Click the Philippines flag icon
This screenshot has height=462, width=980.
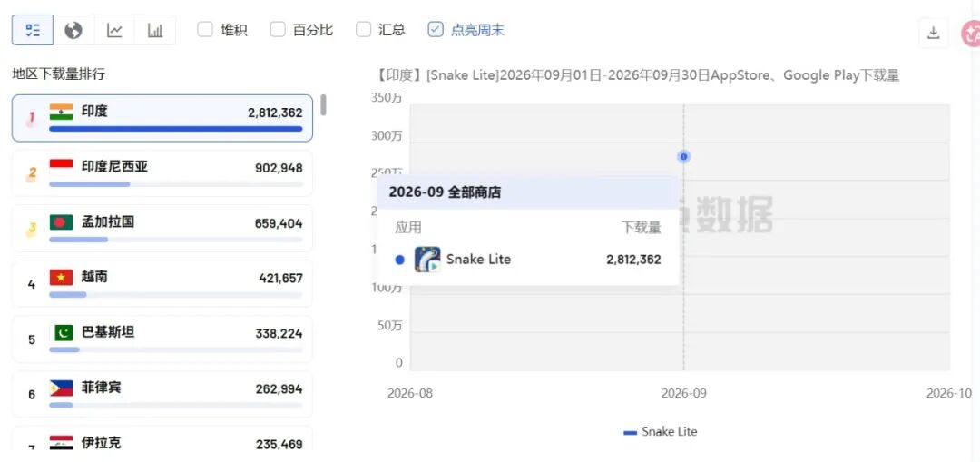(x=62, y=388)
